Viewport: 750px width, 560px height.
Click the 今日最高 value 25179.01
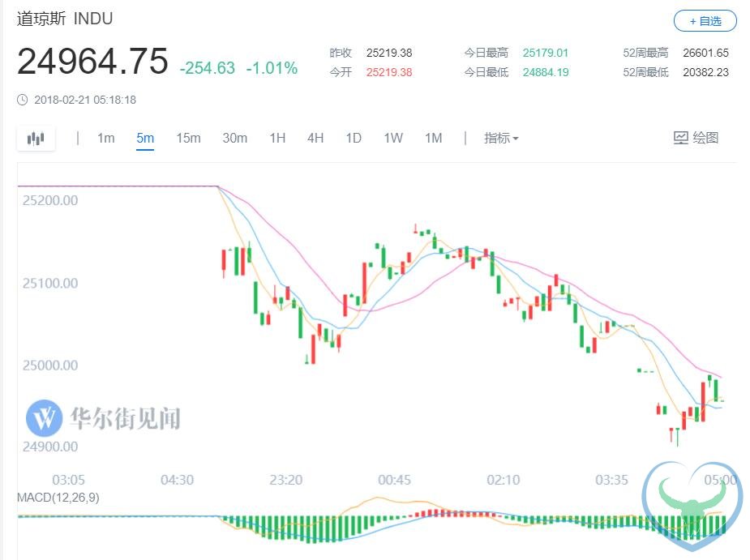click(x=546, y=53)
